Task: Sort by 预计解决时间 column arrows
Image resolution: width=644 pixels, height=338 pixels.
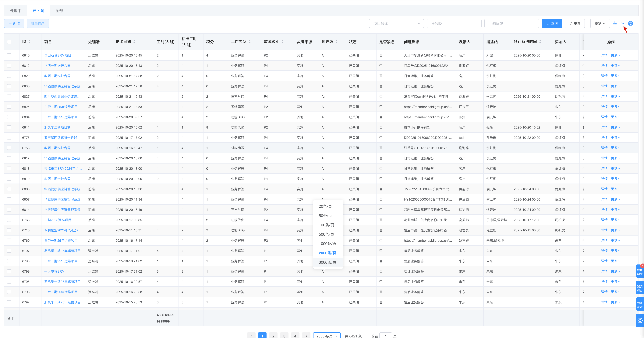Action: point(540,42)
